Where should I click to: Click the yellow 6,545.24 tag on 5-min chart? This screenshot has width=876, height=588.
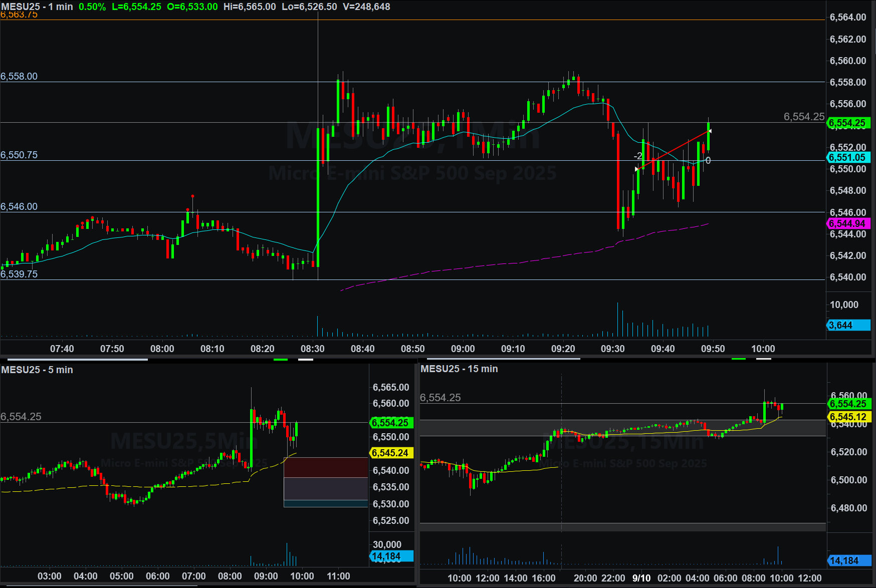[391, 453]
